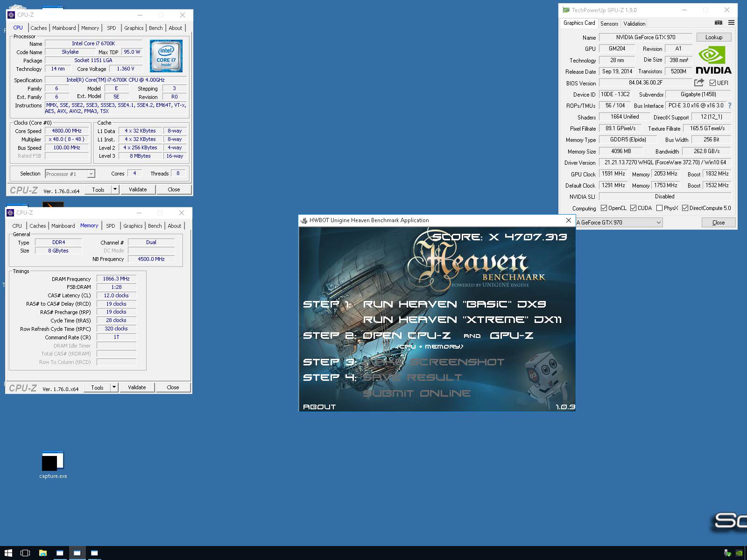747x560 pixels.
Task: Click the NB Frequency 4500.0 MHz value
Action: coord(151,259)
